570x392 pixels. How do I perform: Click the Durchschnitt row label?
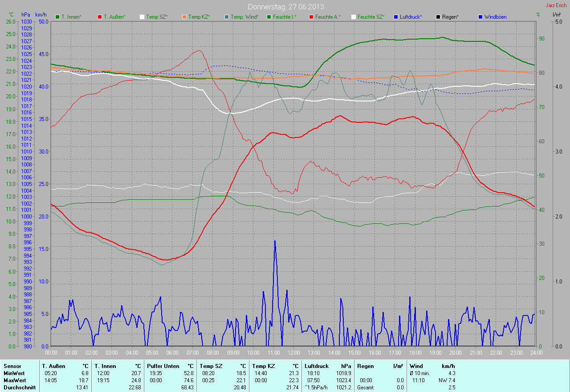point(18,388)
